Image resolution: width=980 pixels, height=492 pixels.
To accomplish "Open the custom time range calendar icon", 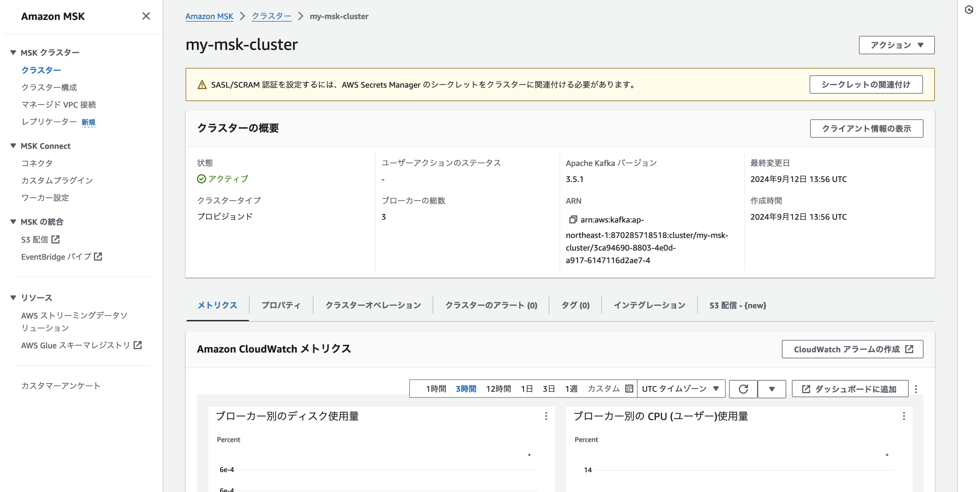I will [629, 388].
